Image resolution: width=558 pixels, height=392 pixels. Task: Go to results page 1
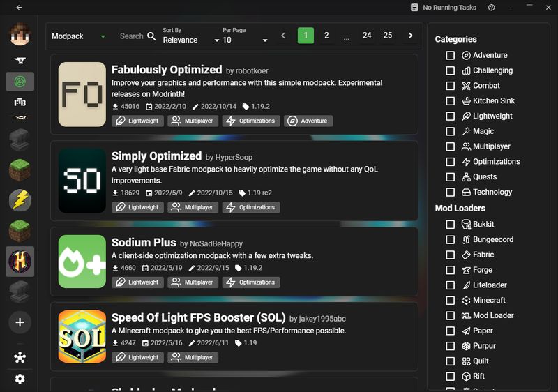[x=306, y=35]
